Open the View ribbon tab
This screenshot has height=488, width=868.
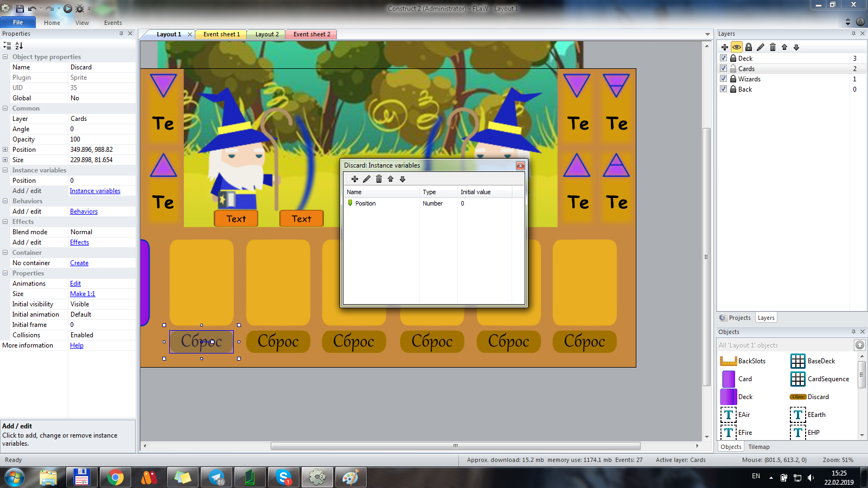pyautogui.click(x=82, y=23)
